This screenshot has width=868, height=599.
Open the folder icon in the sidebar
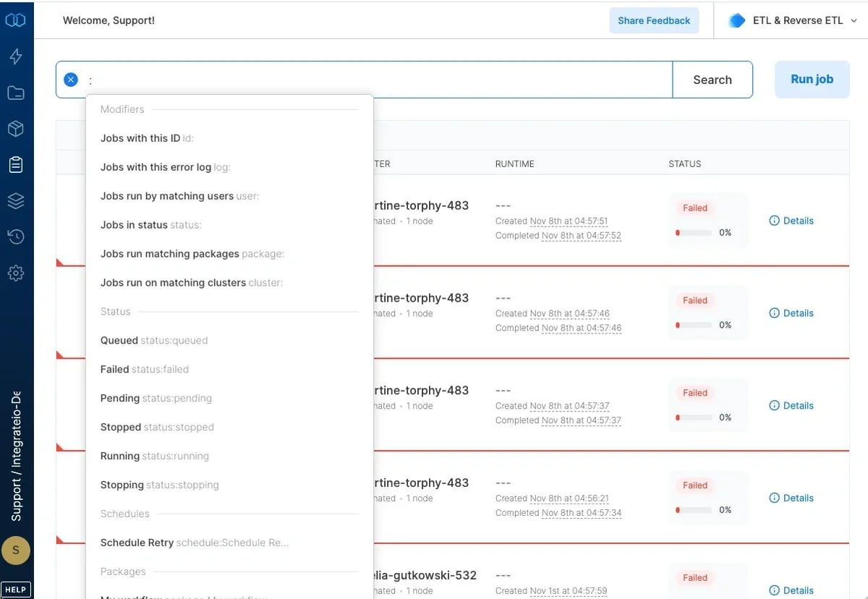pos(16,93)
